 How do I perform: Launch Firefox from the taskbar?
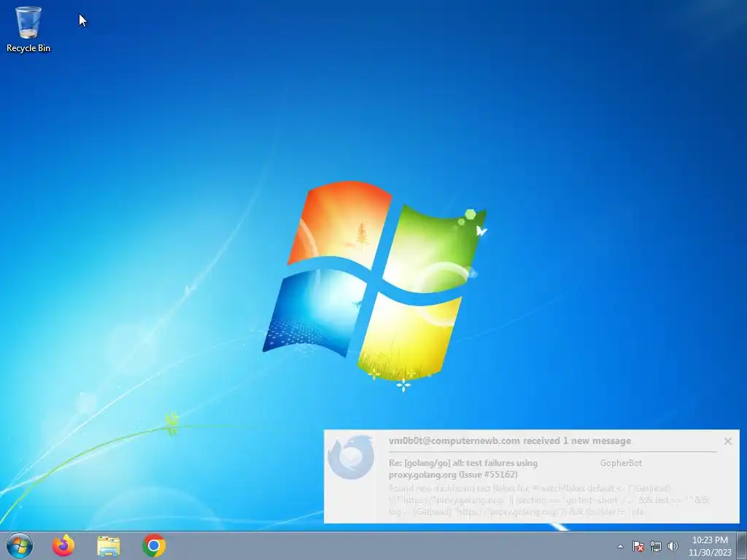[x=63, y=545]
